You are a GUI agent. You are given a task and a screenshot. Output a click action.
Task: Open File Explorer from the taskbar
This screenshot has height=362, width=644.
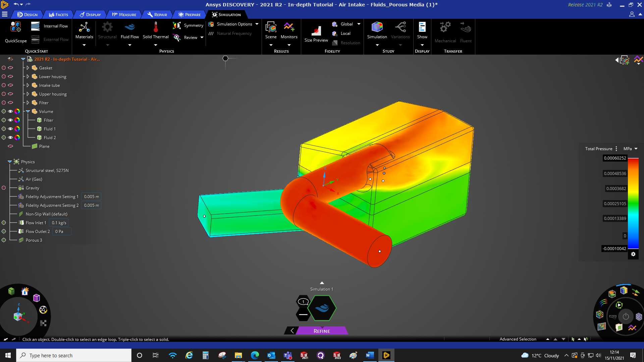238,355
